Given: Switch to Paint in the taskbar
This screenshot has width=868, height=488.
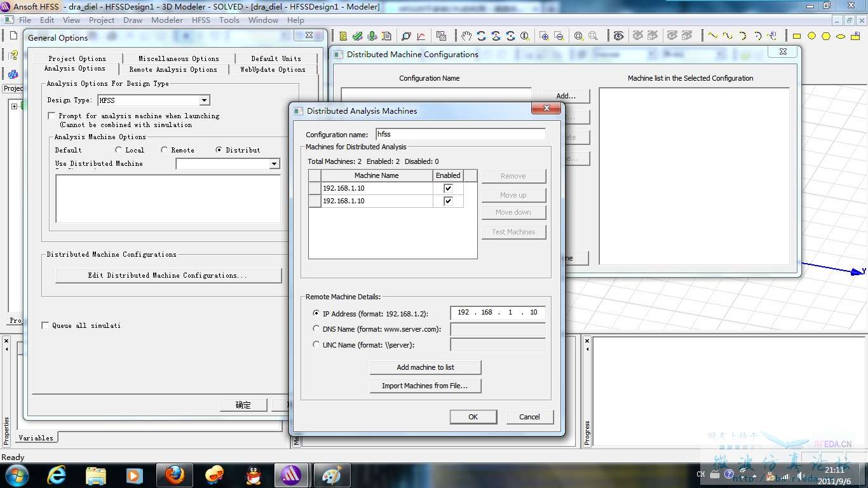Looking at the screenshot, I should tap(332, 475).
